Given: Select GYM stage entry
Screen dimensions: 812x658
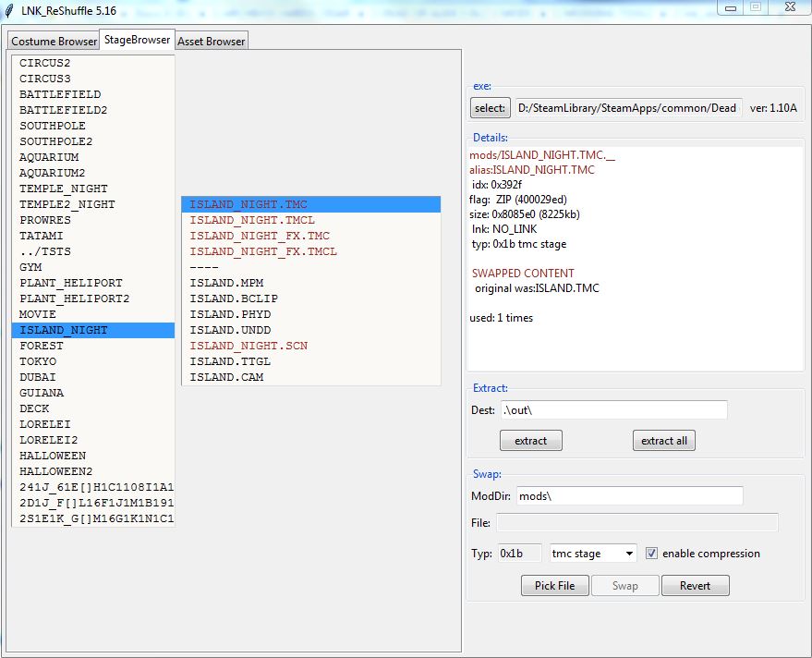Looking at the screenshot, I should [93, 267].
